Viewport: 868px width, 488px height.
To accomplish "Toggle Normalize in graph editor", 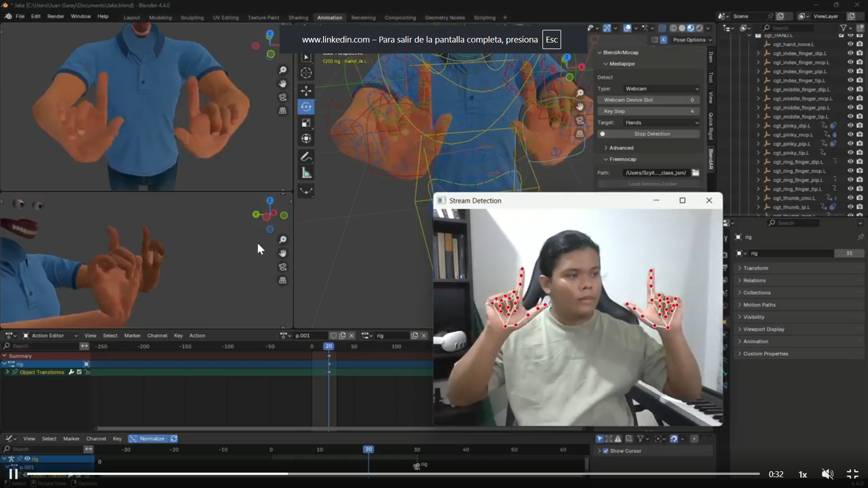I will pos(148,439).
